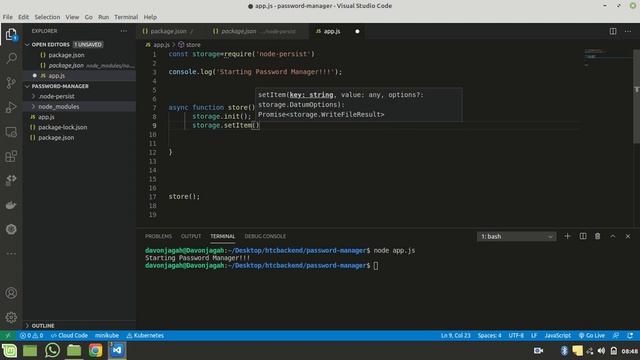The height and width of the screenshot is (360, 640).
Task: Open the File menu
Action: 8,17
